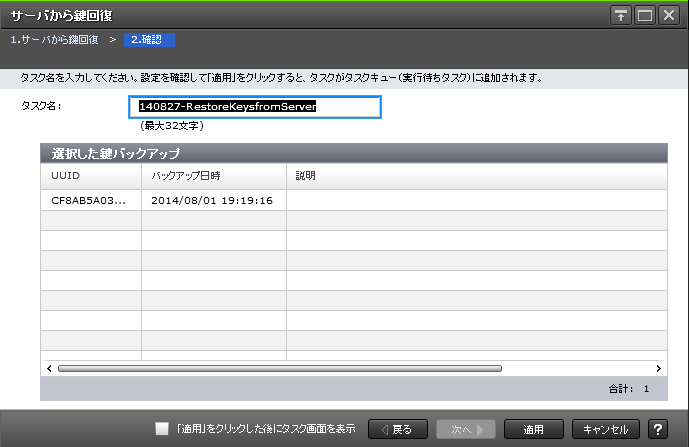Open help with the question mark button
This screenshot has width=689, height=447.
pos(658,429)
